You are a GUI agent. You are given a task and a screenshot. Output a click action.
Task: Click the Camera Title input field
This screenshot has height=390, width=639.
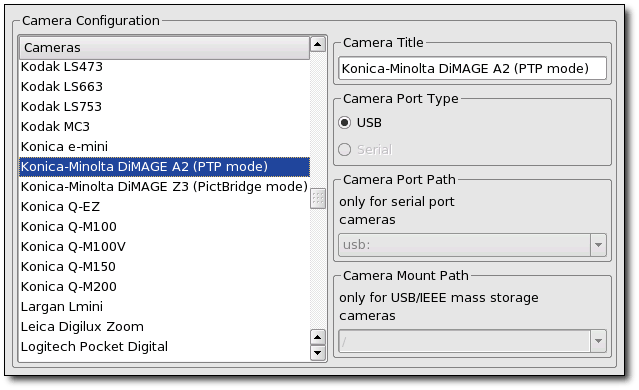tap(472, 68)
